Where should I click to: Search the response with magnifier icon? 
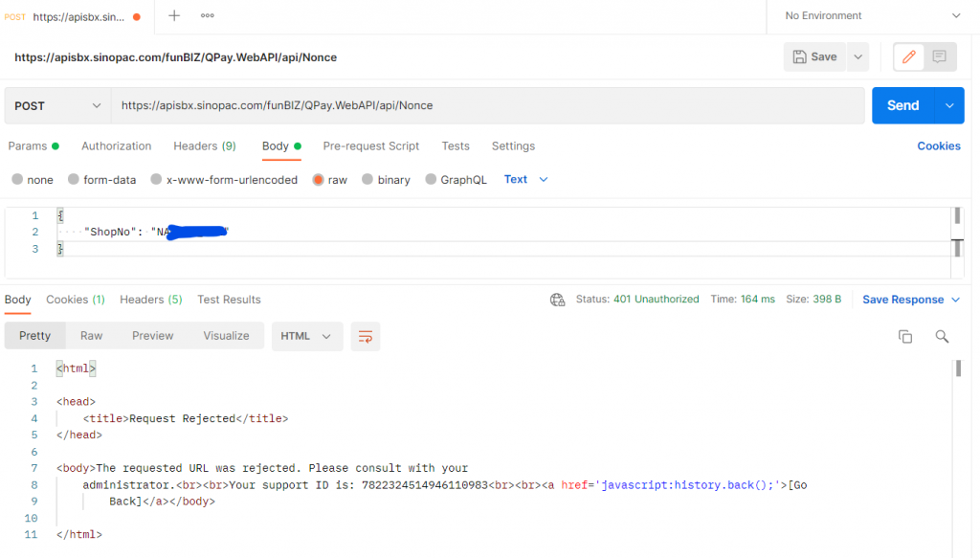coord(942,337)
